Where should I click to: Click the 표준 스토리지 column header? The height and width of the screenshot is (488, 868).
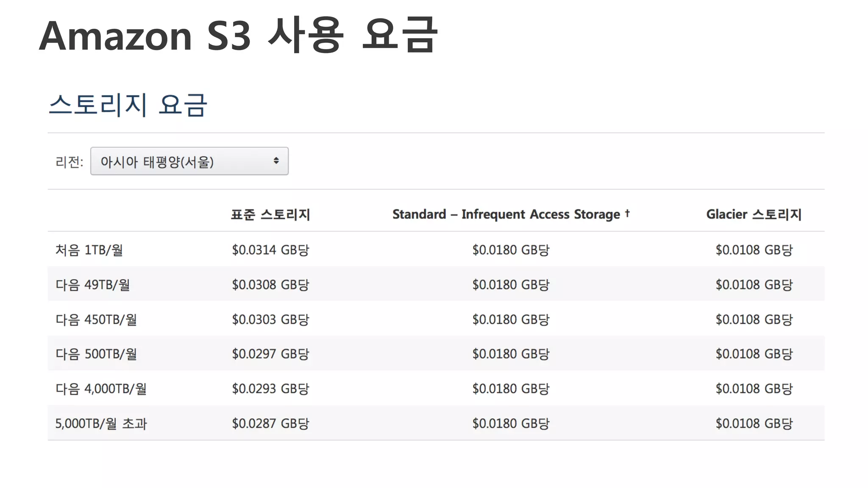point(270,214)
